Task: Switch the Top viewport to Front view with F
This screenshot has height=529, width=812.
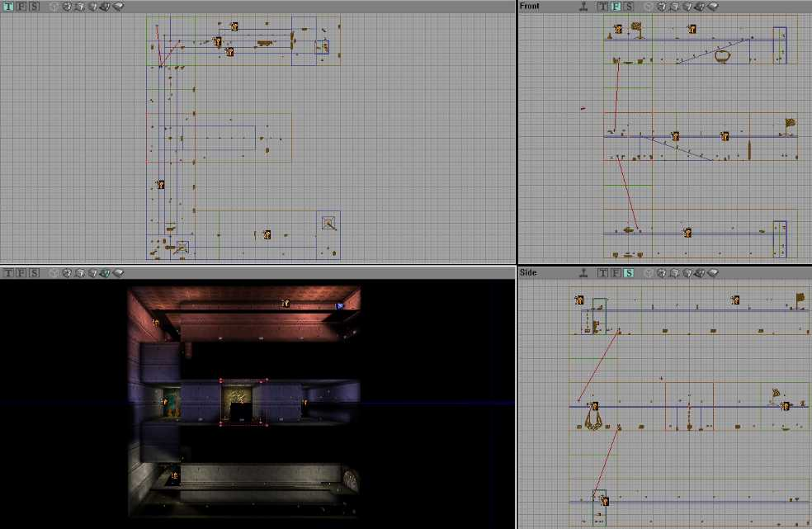Action: 21,5
